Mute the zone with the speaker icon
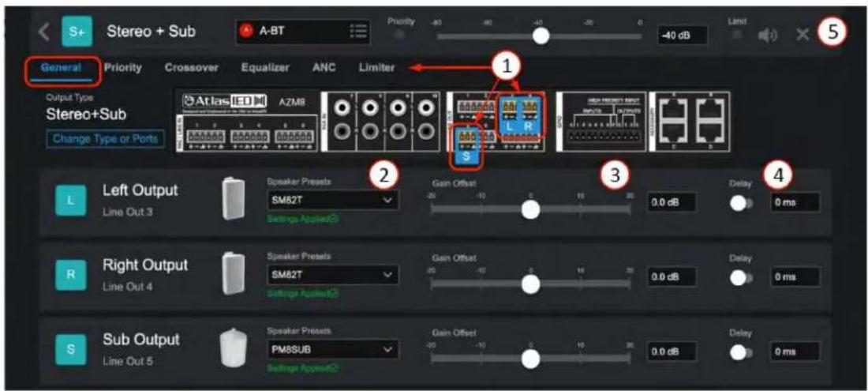Screen dimensions: 868x391 [x=769, y=35]
